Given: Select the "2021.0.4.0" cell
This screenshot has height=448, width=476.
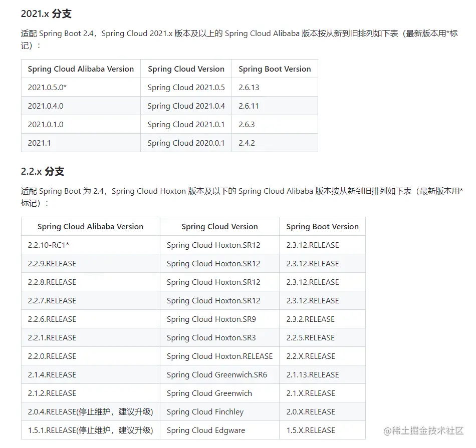Looking at the screenshot, I should (x=81, y=106).
